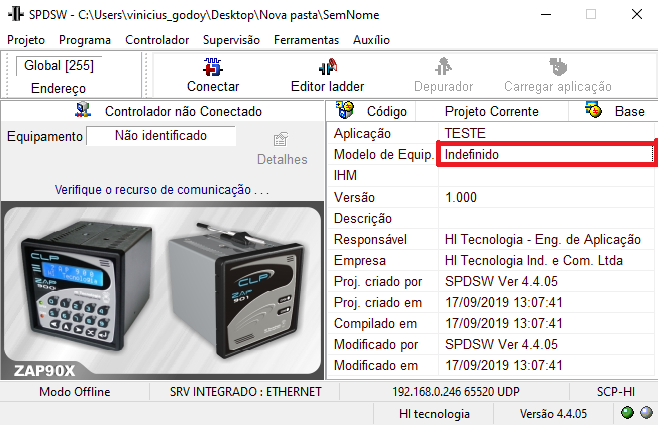Minimize the SPDSW window
The height and width of the screenshot is (425, 658).
click(x=546, y=15)
